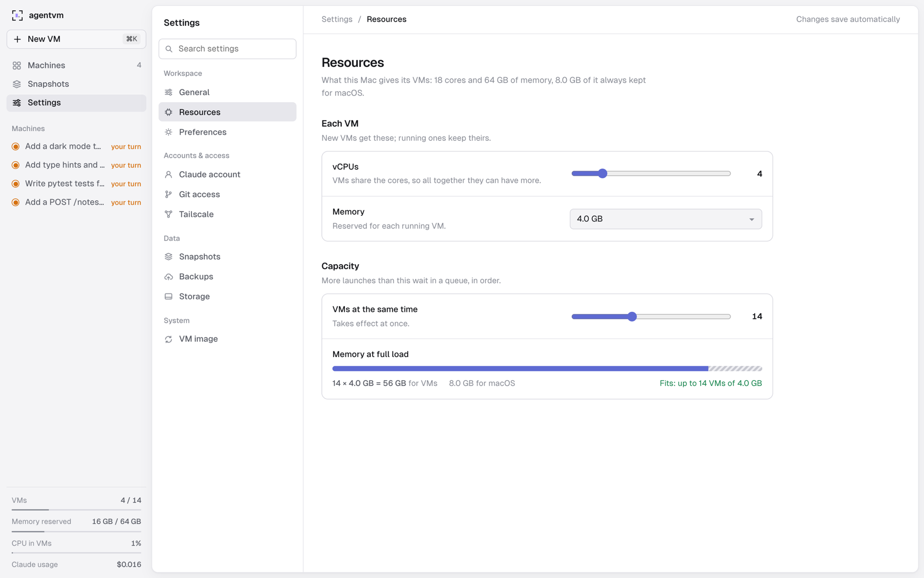Click the Backups cloud icon

pos(168,276)
